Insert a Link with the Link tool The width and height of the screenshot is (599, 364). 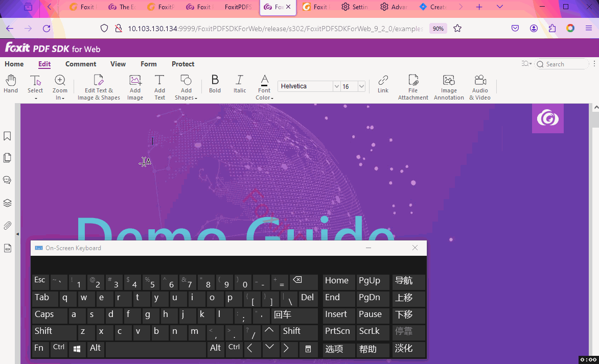[x=383, y=84]
